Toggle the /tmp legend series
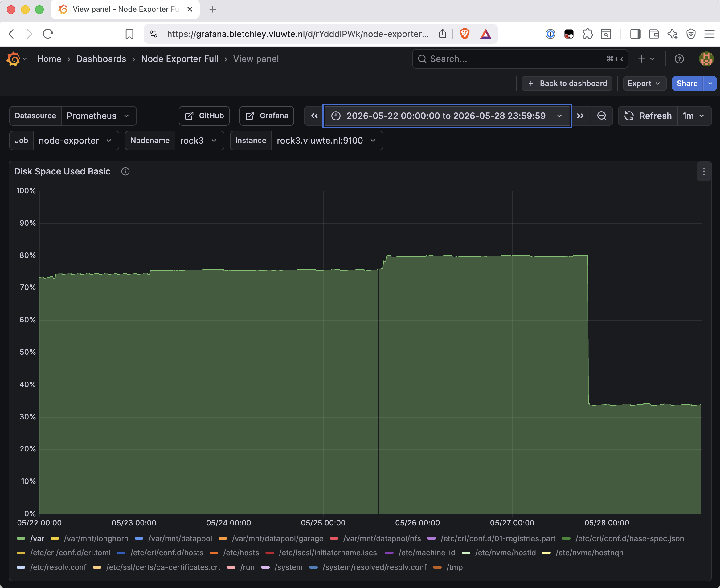Screen dimensions: 720x588 455,567
